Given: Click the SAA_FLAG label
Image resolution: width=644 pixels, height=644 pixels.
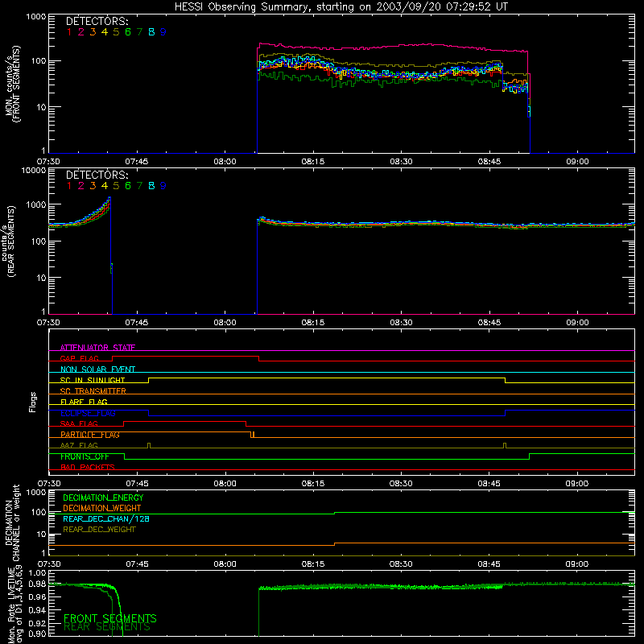Looking at the screenshot, I should click(x=79, y=423).
